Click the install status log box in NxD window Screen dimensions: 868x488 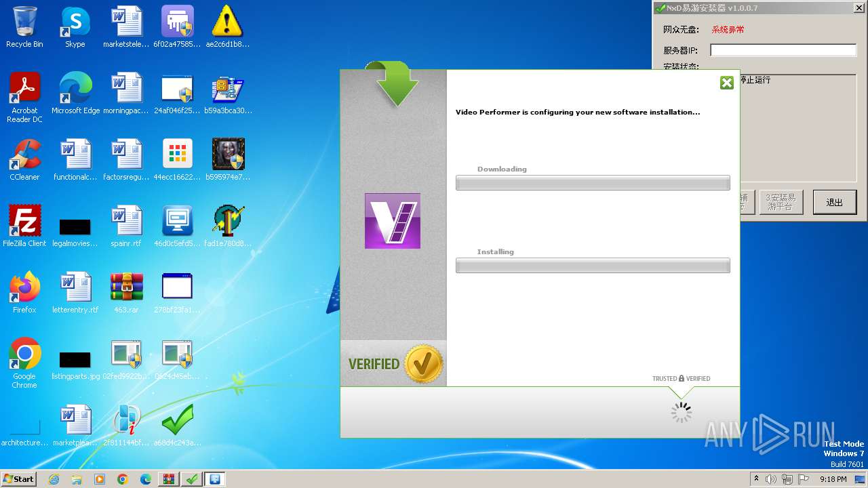797,128
